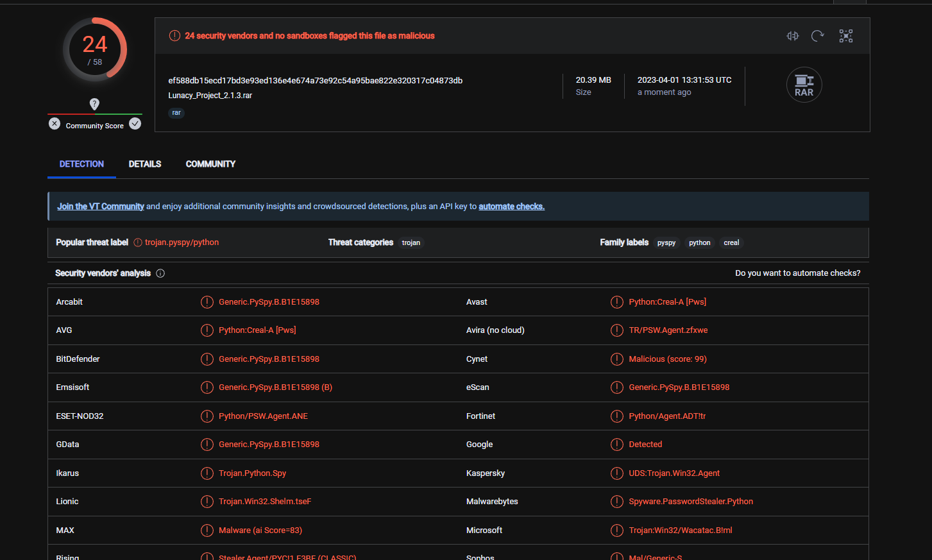The height and width of the screenshot is (560, 932).
Task: Click the file name Lunacy_Project_2.1.3.rar
Action: (210, 96)
